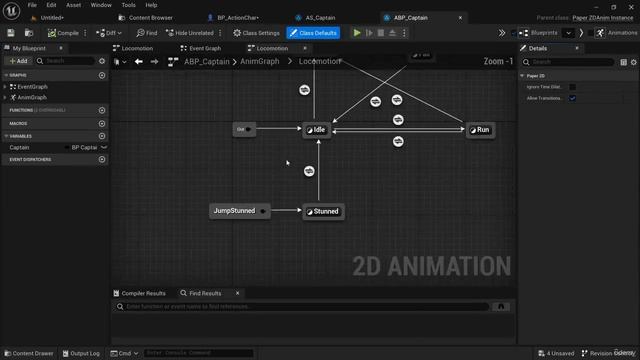Open Paper ZDAnim Instance parent class link
This screenshot has width=640, height=360.
[603, 18]
